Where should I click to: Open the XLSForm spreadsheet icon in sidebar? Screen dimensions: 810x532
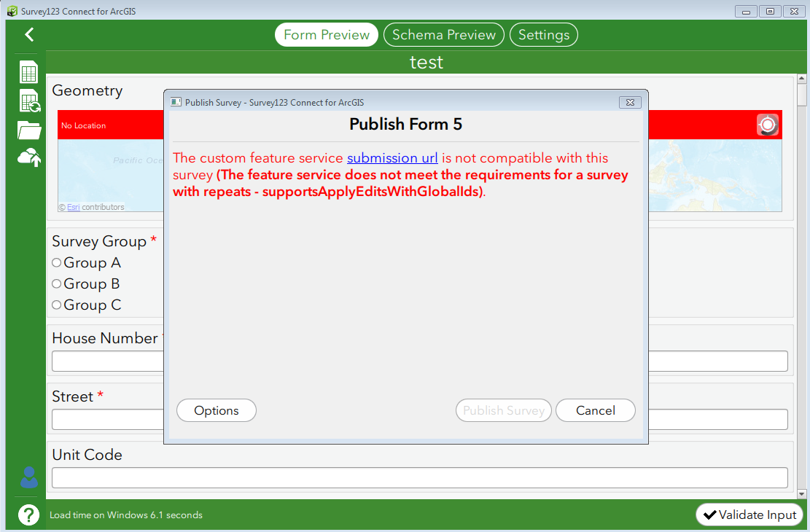coord(29,72)
